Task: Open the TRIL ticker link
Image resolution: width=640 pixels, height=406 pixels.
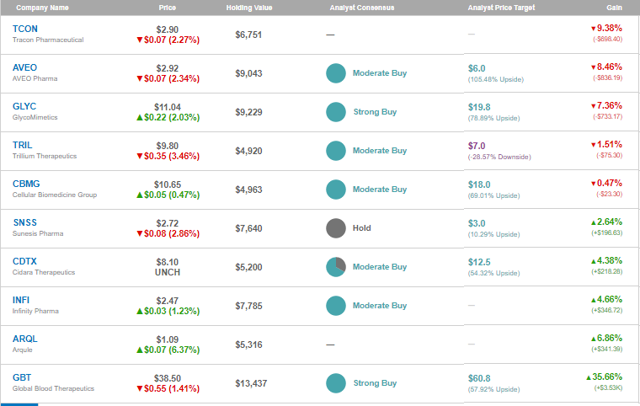Action: point(22,145)
